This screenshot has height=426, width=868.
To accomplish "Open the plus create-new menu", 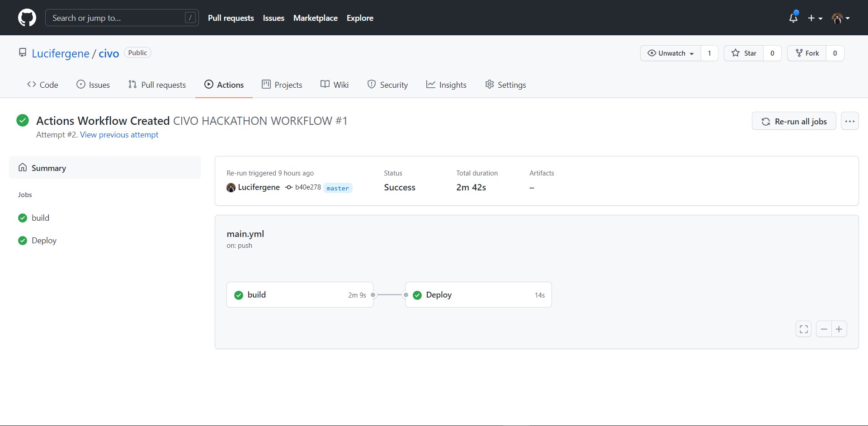I will click(815, 18).
